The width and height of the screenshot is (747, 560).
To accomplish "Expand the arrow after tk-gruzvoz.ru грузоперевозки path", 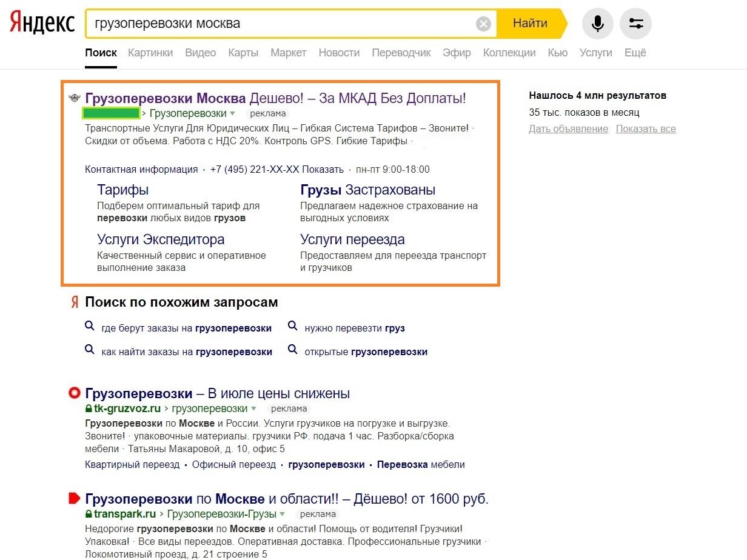I will 253,408.
